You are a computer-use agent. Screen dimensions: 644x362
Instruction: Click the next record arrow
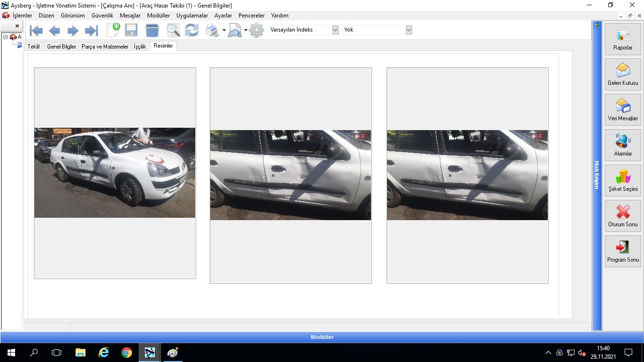click(73, 31)
